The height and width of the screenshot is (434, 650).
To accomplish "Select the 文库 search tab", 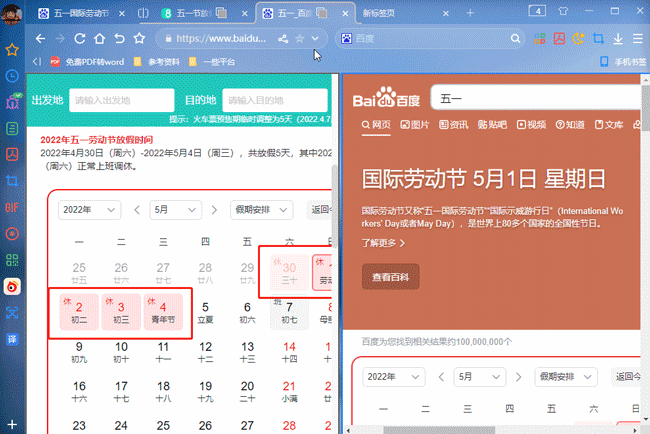I will coord(609,125).
